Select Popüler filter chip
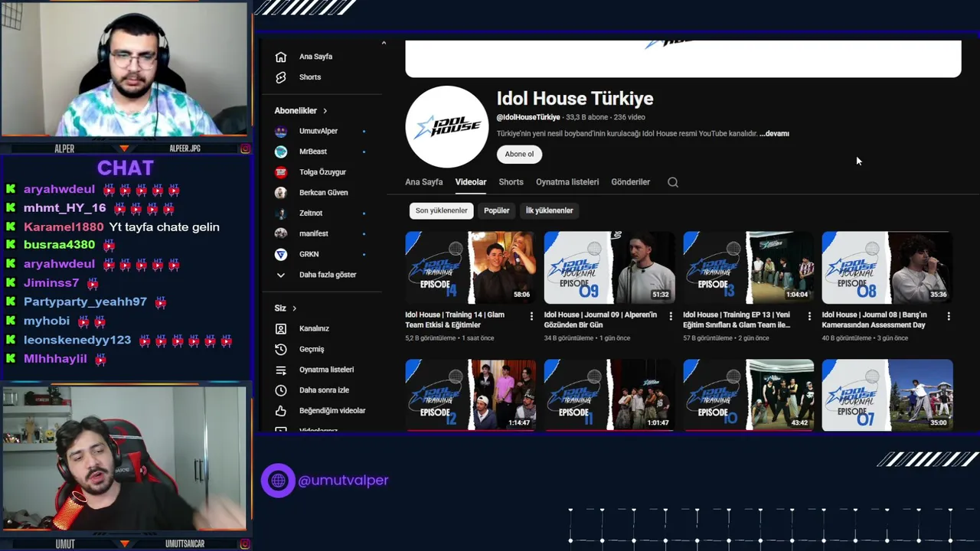The image size is (980, 551). [497, 210]
